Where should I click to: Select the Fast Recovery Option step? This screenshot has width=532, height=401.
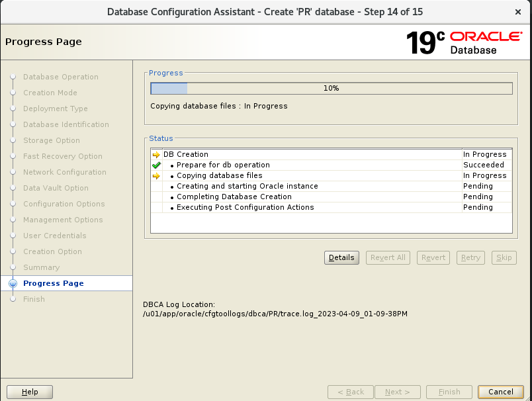(x=63, y=156)
